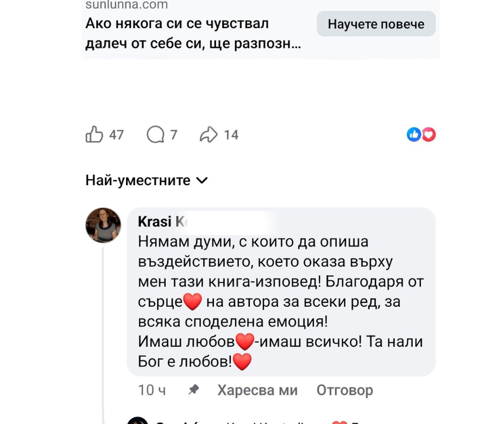Click the blue like reaction badge
This screenshot has width=504, height=424.
click(x=414, y=135)
